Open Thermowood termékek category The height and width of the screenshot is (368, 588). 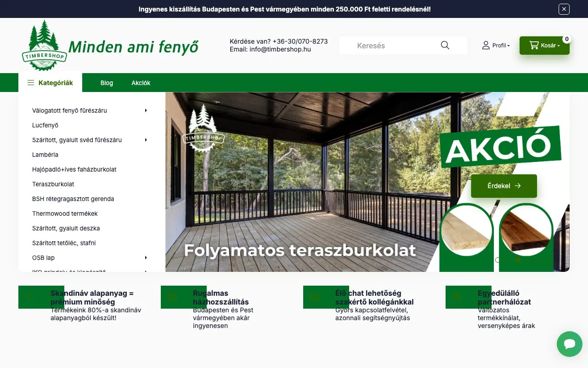[x=65, y=213]
